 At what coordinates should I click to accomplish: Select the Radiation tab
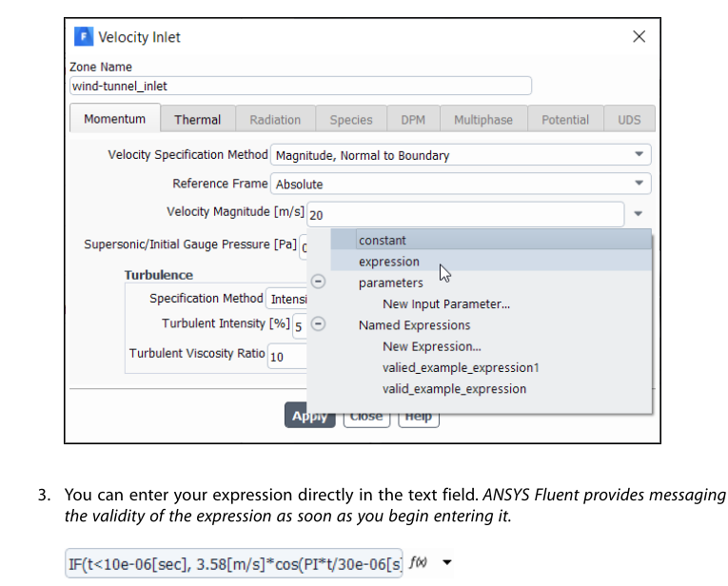pyautogui.click(x=275, y=120)
